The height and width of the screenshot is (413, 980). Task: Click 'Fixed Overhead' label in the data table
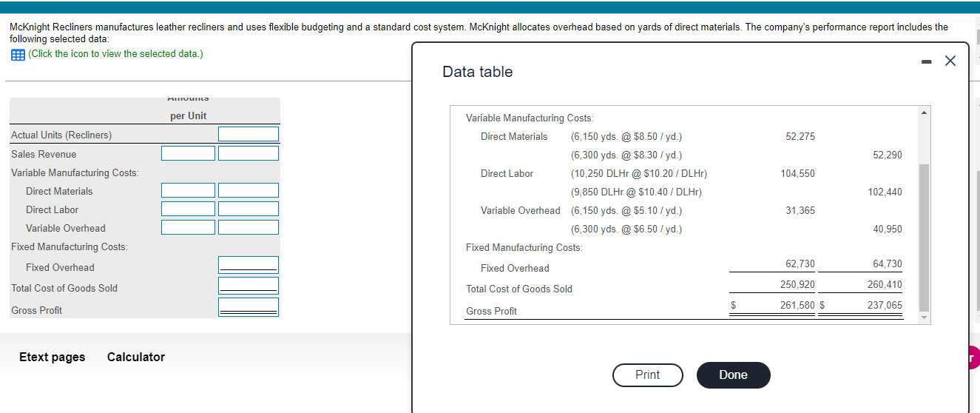(x=515, y=268)
